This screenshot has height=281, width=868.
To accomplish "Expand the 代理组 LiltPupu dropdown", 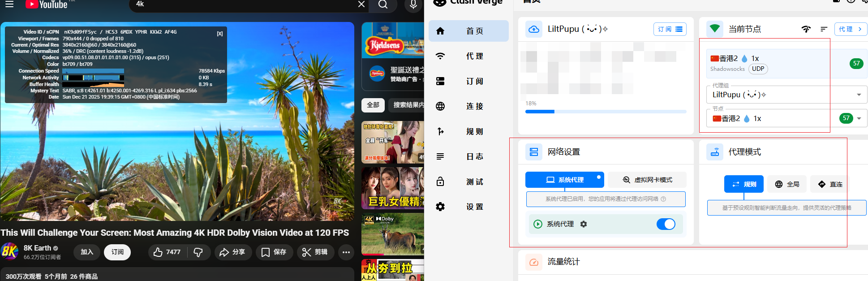I will [859, 95].
